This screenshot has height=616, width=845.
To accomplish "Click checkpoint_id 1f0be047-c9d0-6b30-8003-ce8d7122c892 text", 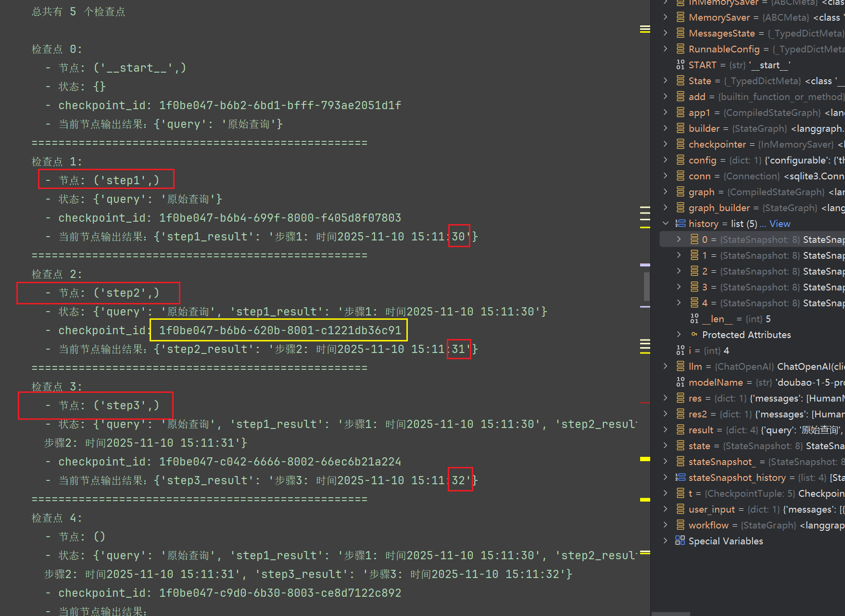I will click(x=280, y=593).
